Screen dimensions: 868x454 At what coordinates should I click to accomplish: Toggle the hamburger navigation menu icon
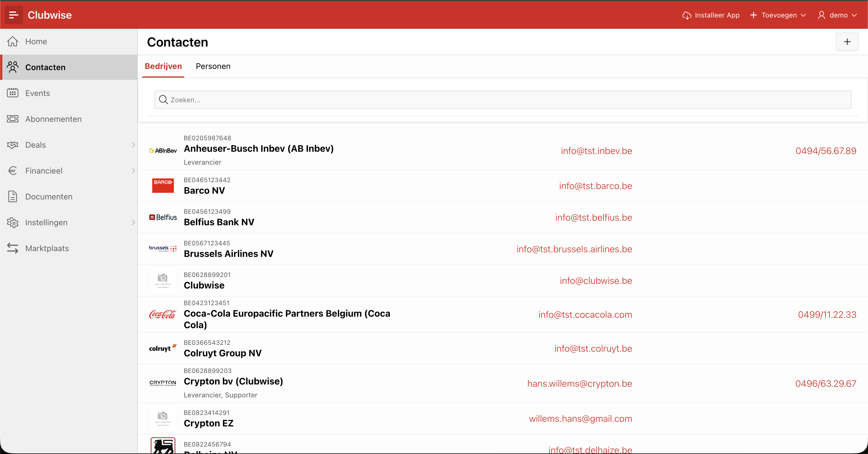[x=13, y=15]
